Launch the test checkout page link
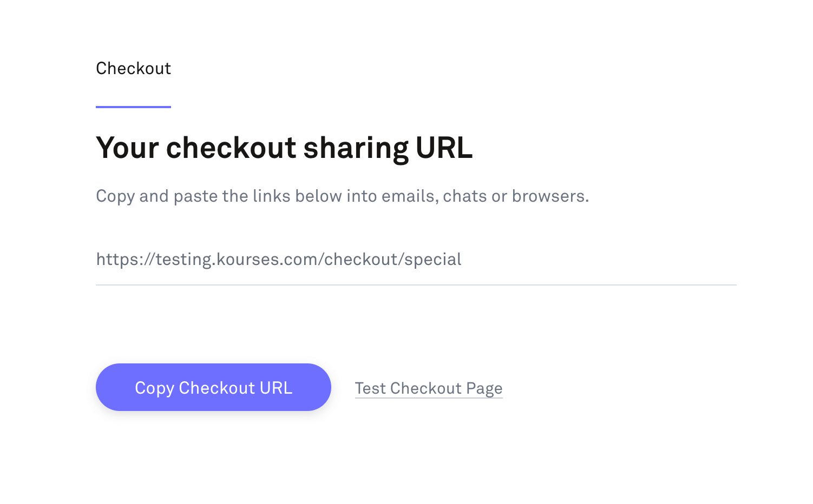The width and height of the screenshot is (813, 504). coord(429,388)
